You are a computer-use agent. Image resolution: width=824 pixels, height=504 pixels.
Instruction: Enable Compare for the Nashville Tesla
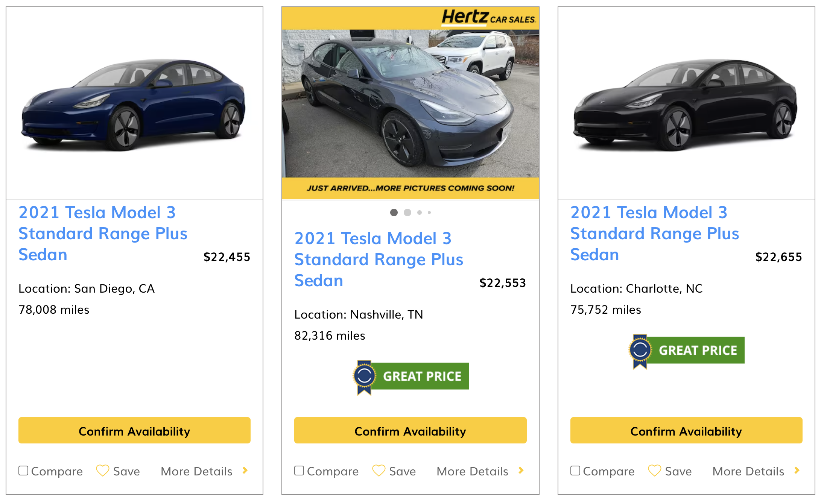pyautogui.click(x=299, y=471)
